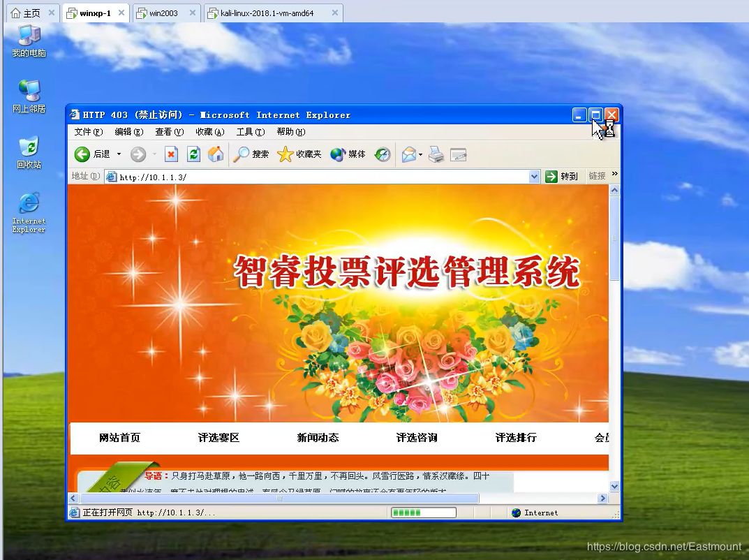The width and height of the screenshot is (749, 560).
Task: Open the 网站首页 site nav link
Action: 119,438
